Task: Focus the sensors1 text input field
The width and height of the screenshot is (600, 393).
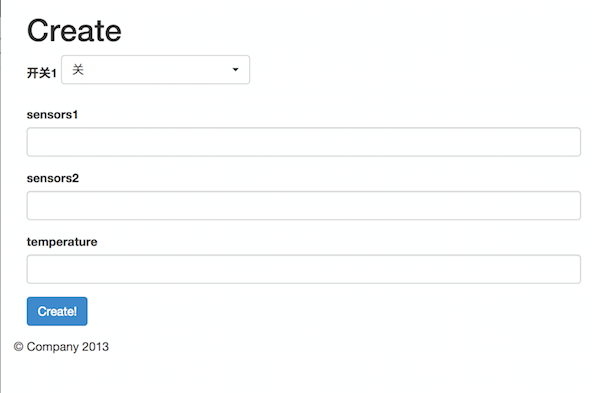Action: [x=303, y=142]
